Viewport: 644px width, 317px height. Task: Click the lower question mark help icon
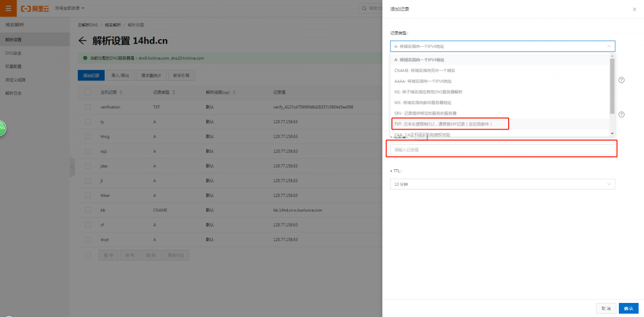(621, 115)
